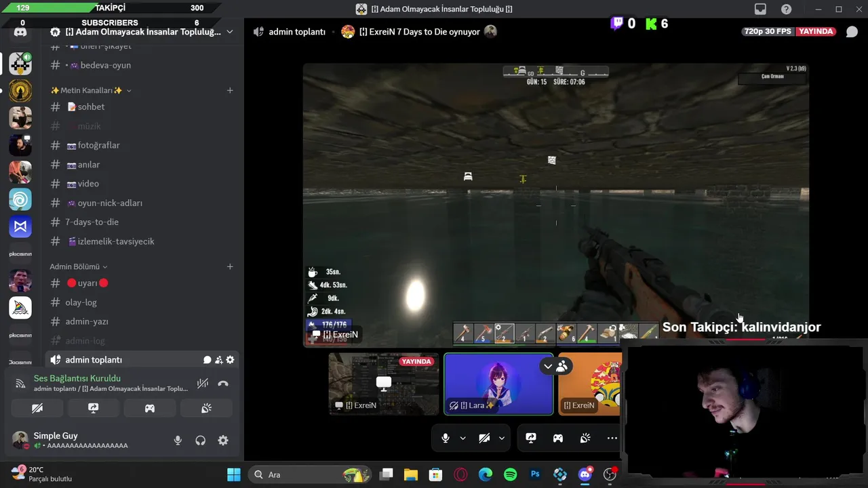Toggle noise suppression in voice panel
Viewport: 868px width, 488px height.
202,384
